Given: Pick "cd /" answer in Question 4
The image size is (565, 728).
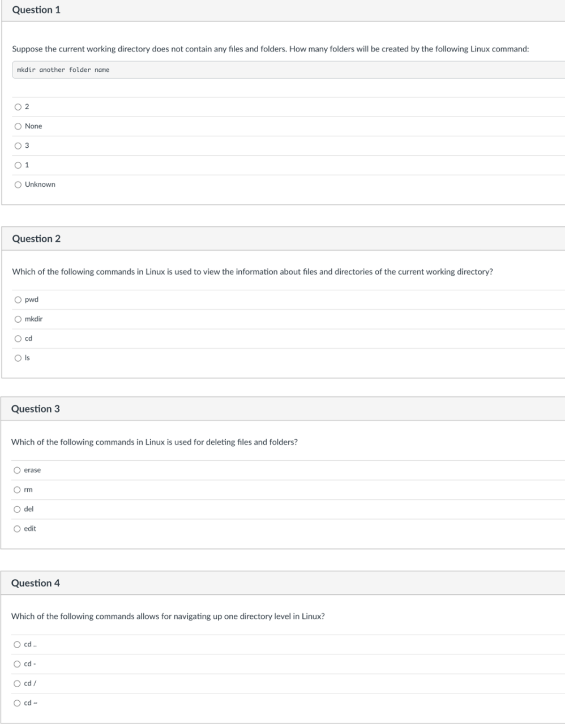Looking at the screenshot, I should 18,683.
